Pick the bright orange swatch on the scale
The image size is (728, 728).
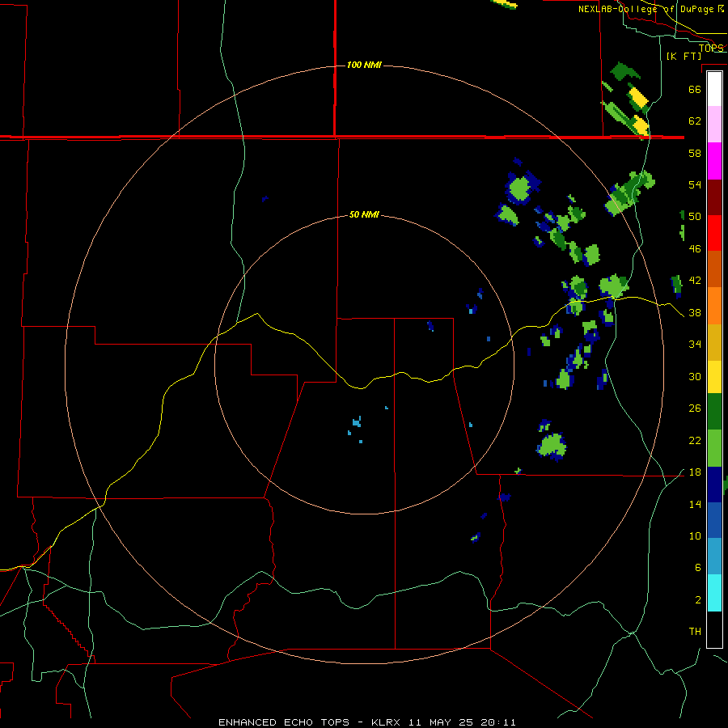point(714,306)
